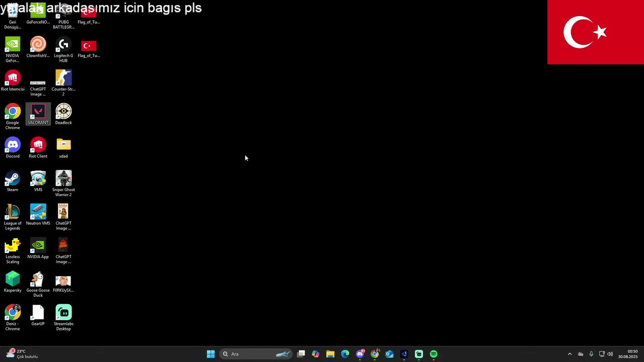
Task: Open network settings tray icon
Action: [x=602, y=354]
